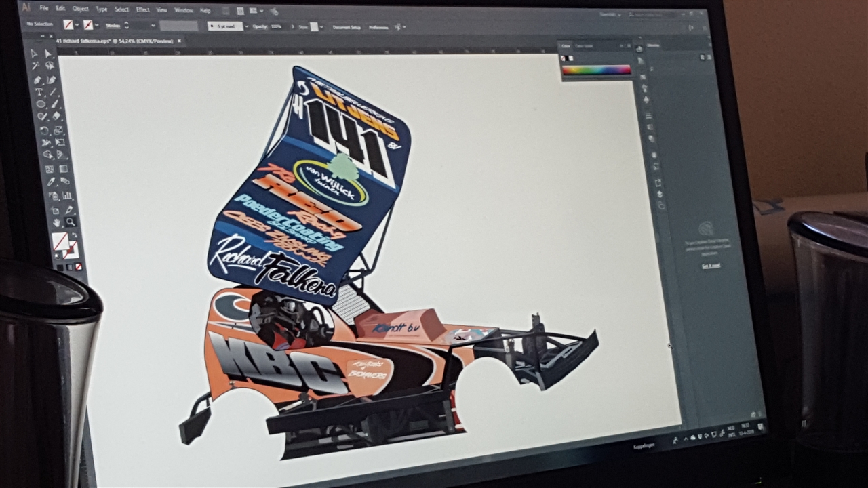This screenshot has height=488, width=868.
Task: Select the Shaper pencil tool
Action: click(x=42, y=116)
